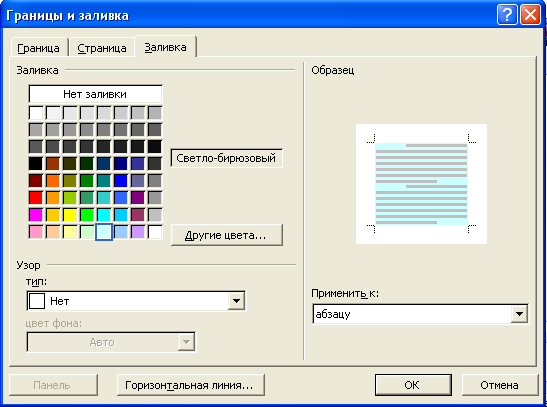Switch to the Граница tab
547x407 pixels.
click(39, 47)
